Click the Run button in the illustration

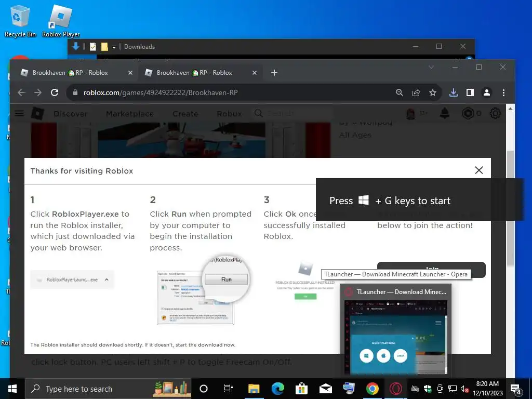(227, 279)
